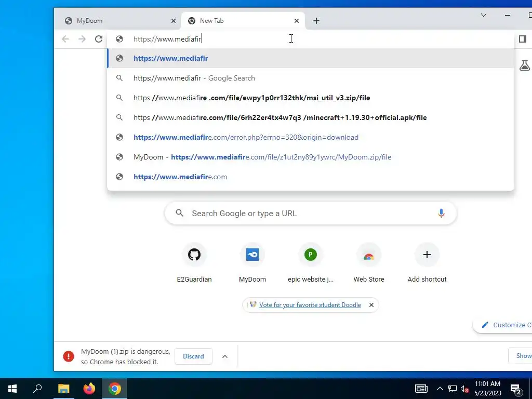Open the Windows Start menu
532x399 pixels.
pyautogui.click(x=12, y=389)
